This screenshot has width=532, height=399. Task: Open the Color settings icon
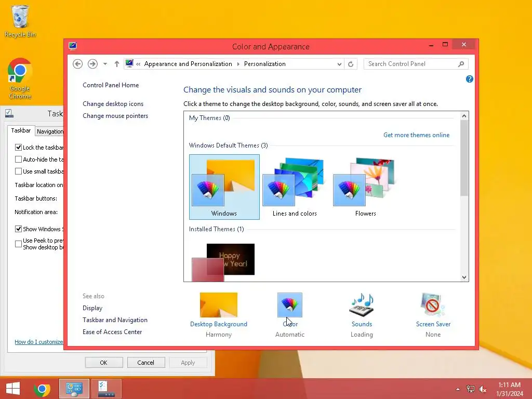pos(290,304)
